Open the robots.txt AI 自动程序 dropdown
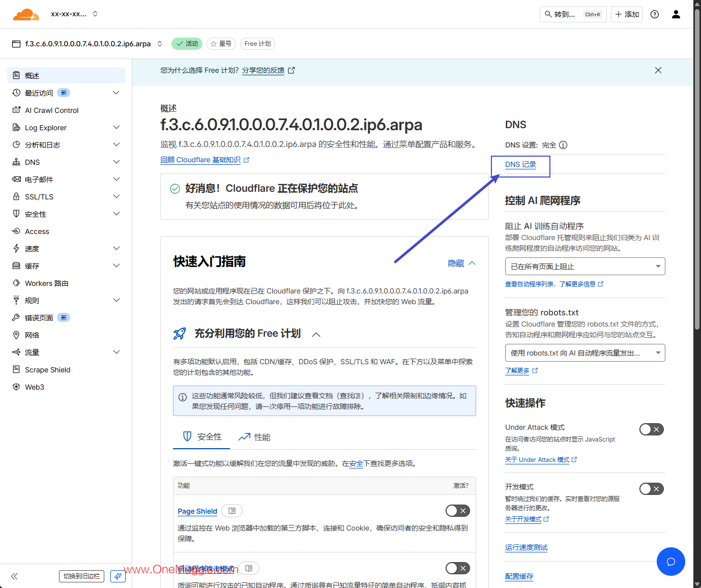701x588 pixels. pyautogui.click(x=585, y=353)
